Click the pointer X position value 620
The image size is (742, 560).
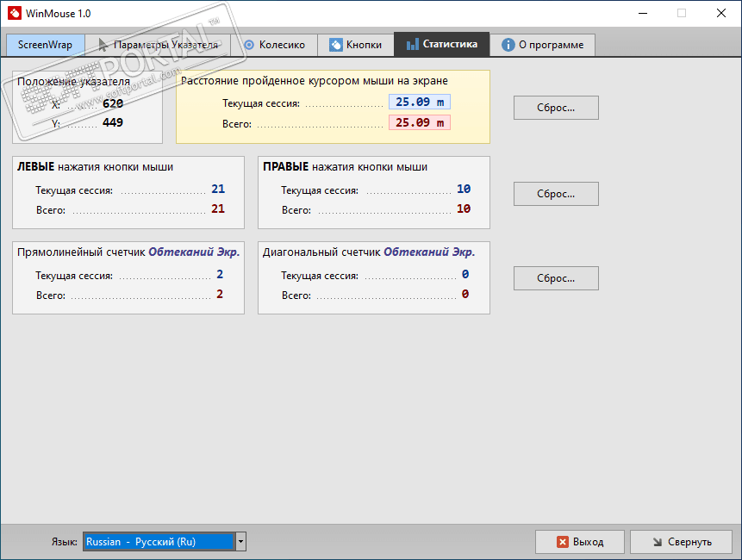pos(113,103)
